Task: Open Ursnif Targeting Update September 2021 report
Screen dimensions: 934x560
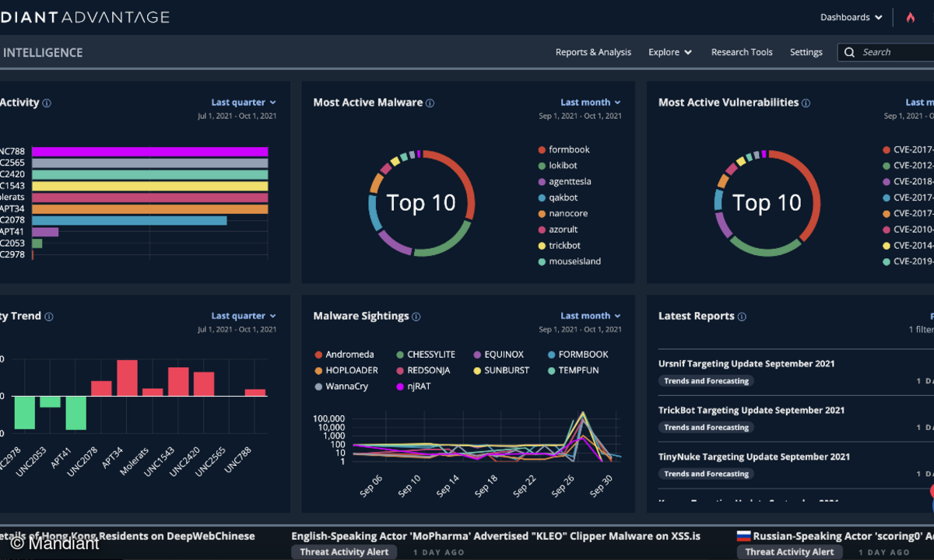Action: (746, 364)
